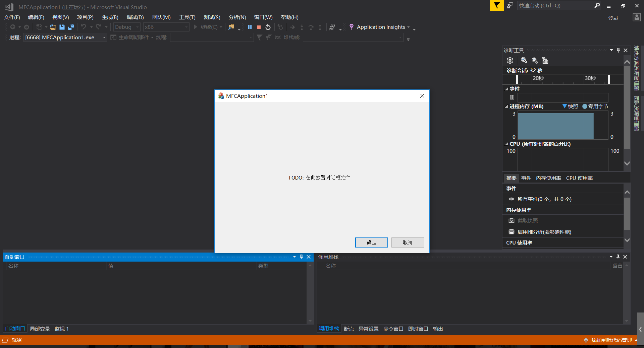Click the break events pause icon
The image size is (644, 348).
[x=512, y=97]
